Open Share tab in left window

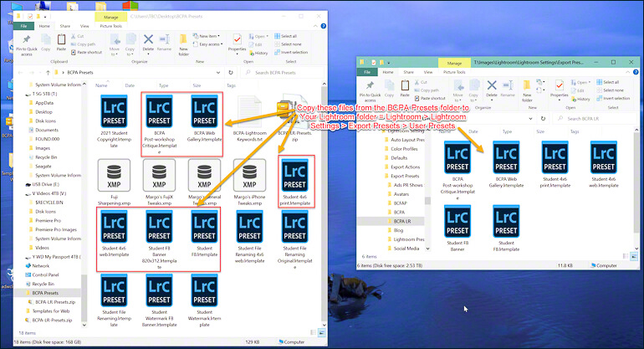(65, 26)
